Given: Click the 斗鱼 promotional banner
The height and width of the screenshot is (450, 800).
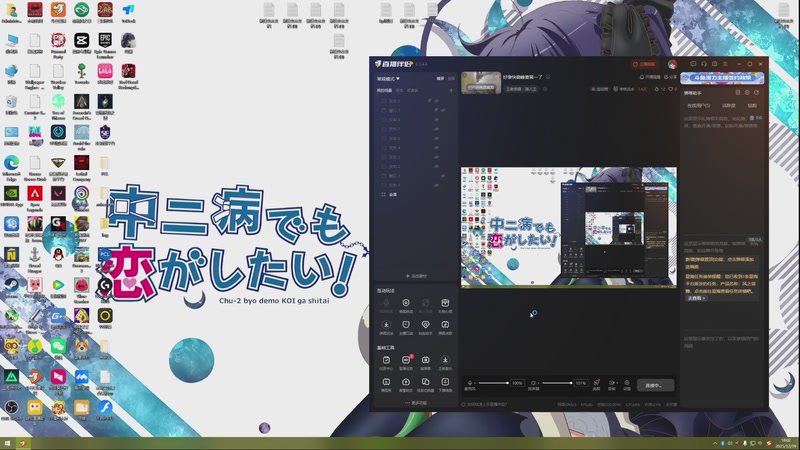Looking at the screenshot, I should pyautogui.click(x=722, y=78).
